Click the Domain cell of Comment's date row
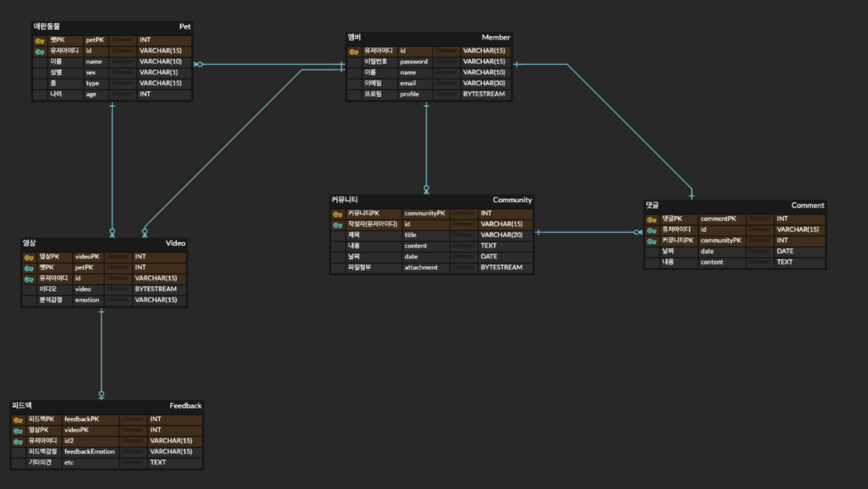 tap(759, 251)
